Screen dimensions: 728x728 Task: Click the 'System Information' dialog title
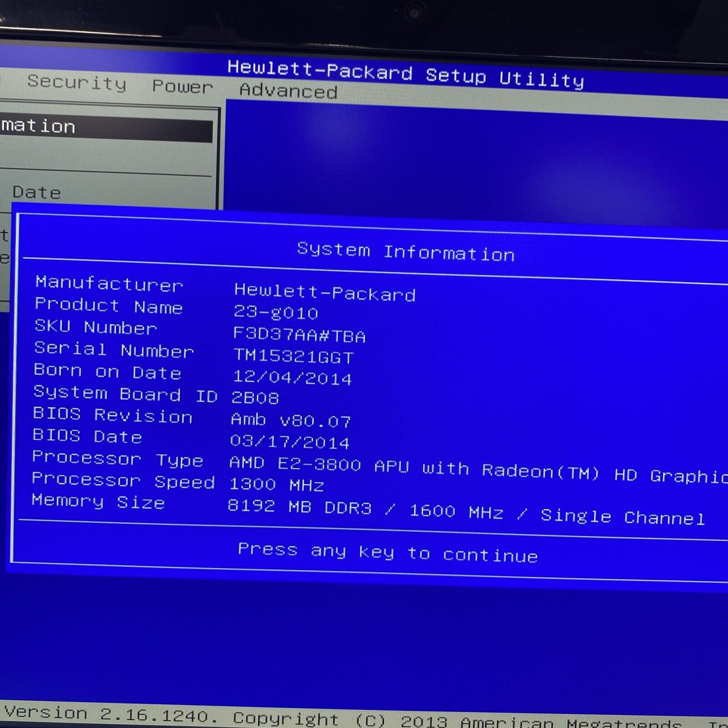[x=406, y=252]
